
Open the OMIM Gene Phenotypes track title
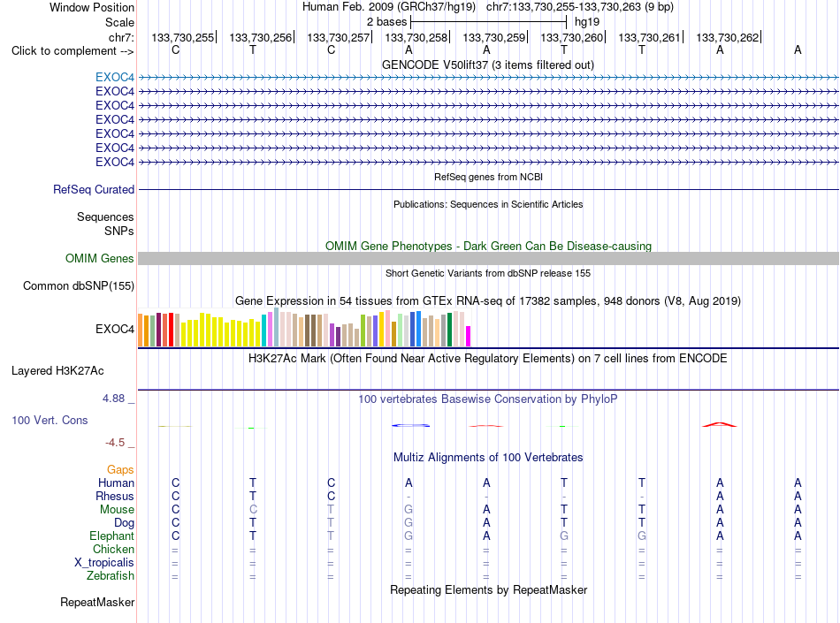click(488, 247)
